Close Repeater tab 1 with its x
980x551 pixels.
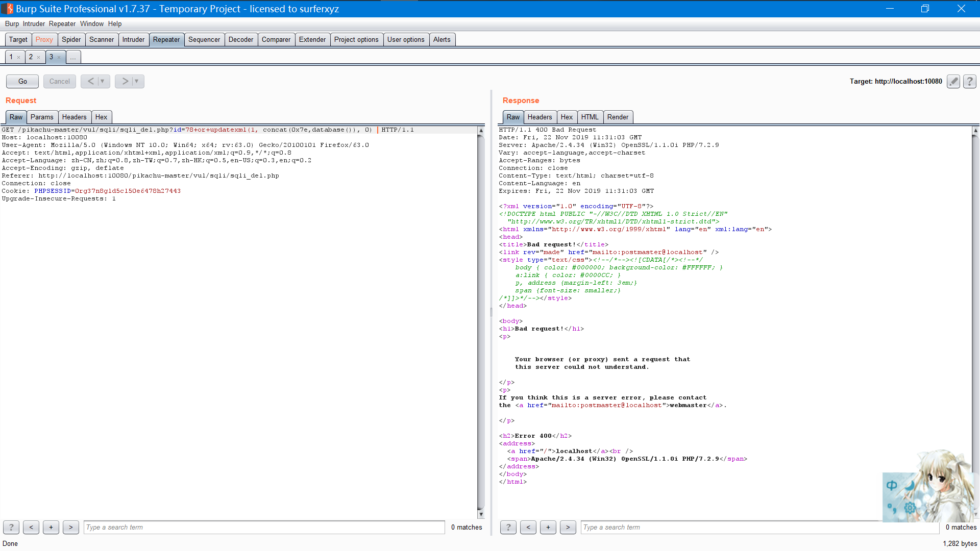pyautogui.click(x=19, y=57)
